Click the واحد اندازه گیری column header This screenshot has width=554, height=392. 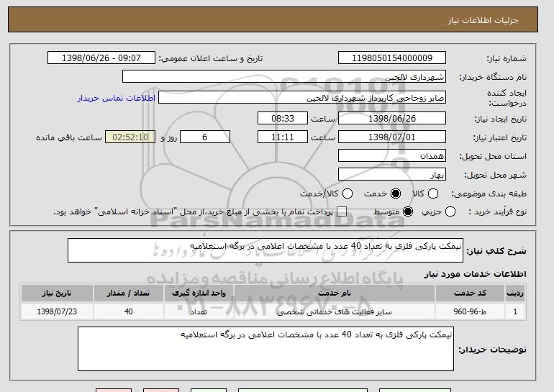pyautogui.click(x=199, y=293)
